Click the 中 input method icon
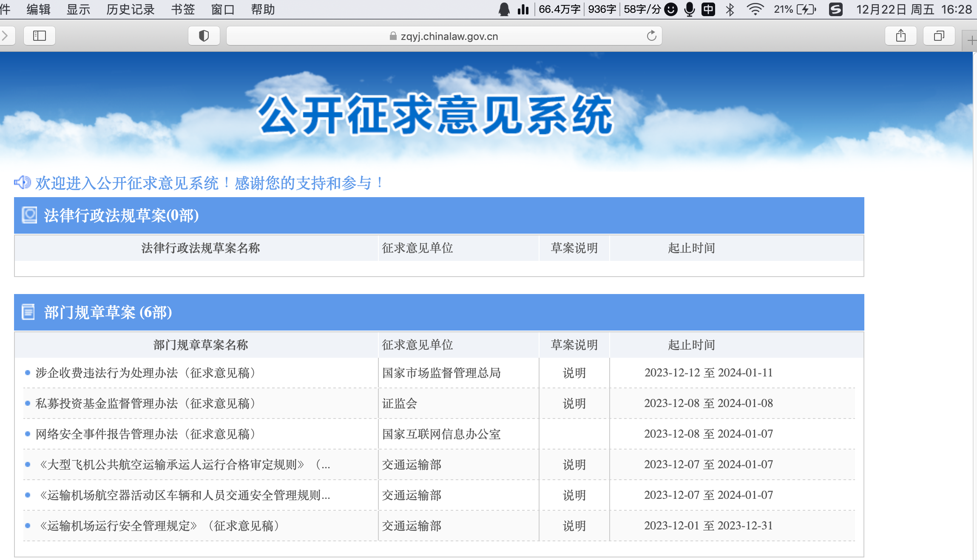 (x=708, y=9)
